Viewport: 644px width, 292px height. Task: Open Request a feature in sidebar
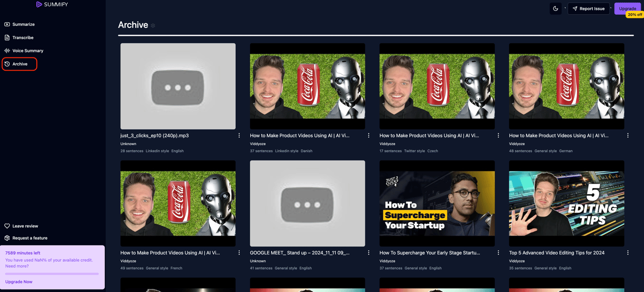coord(26,238)
